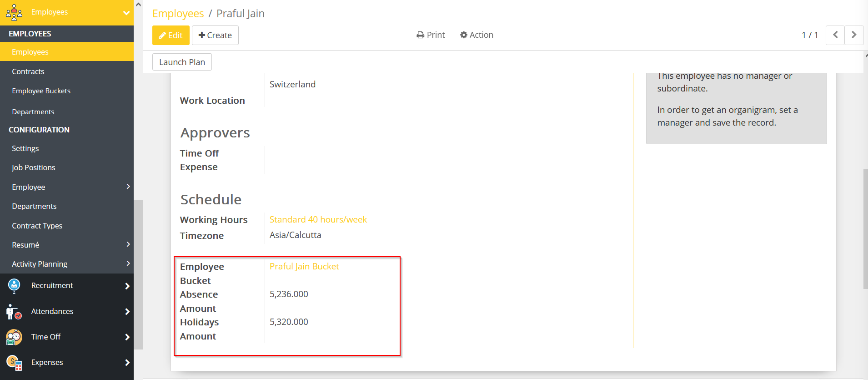Click the Launch Plan button

click(182, 62)
